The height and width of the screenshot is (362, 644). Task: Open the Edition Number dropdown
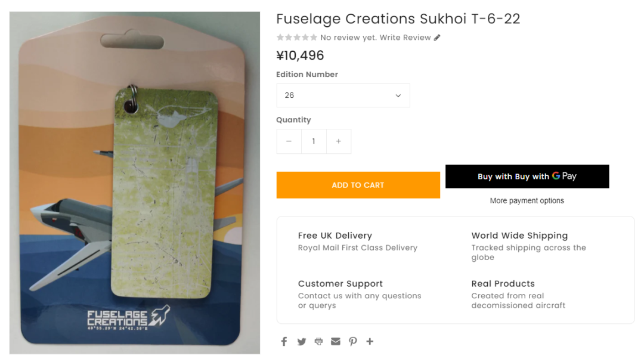pyautogui.click(x=343, y=95)
